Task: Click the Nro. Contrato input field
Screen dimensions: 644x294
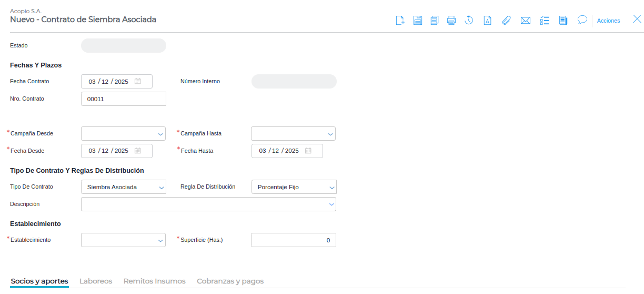Action: click(124, 99)
